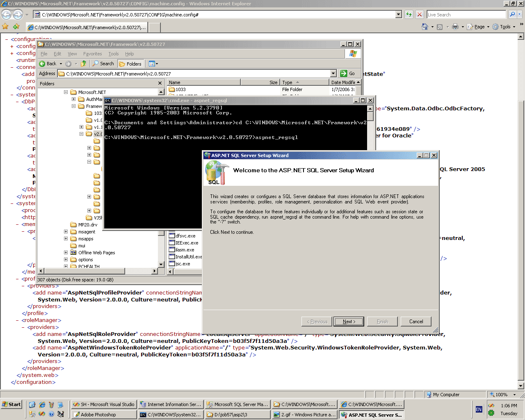Open the IE recent pages dropdown arrow
This screenshot has width=525, height=420.
[x=27, y=15]
